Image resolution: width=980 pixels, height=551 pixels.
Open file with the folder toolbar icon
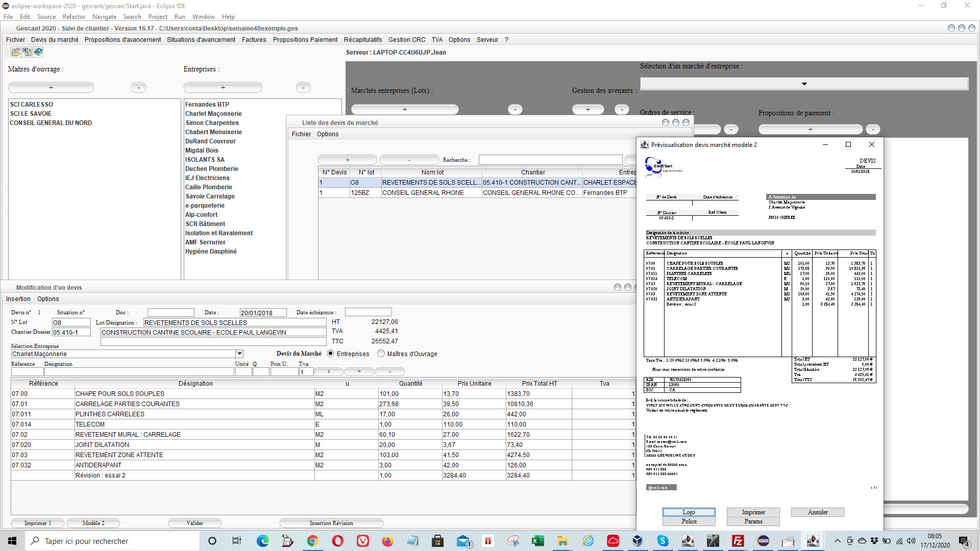click(x=15, y=52)
